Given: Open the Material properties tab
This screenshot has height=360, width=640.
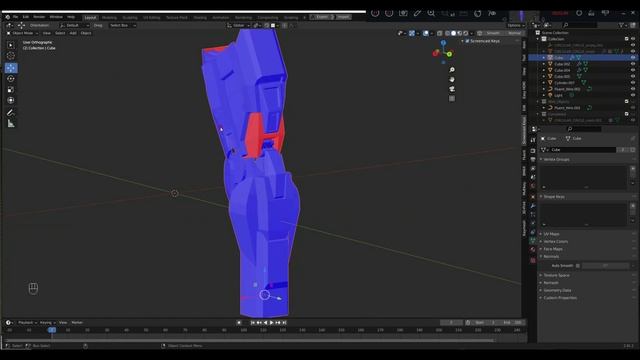Looking at the screenshot, I should pyautogui.click(x=533, y=249).
